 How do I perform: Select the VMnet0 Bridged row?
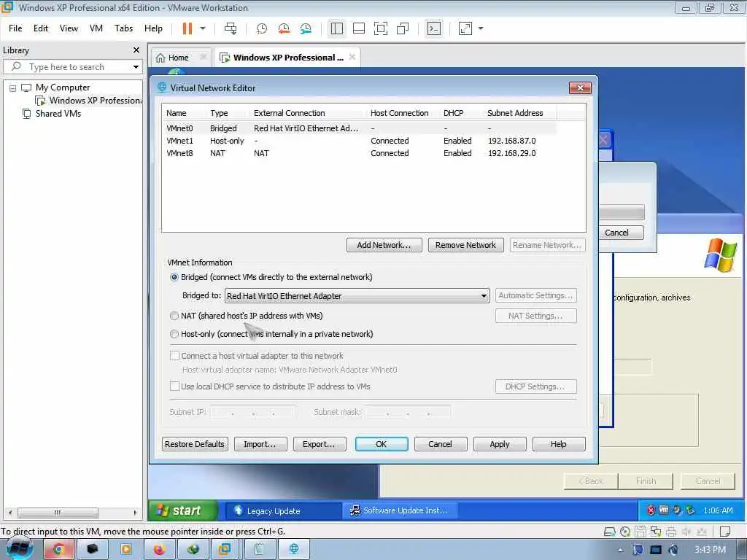(359, 128)
